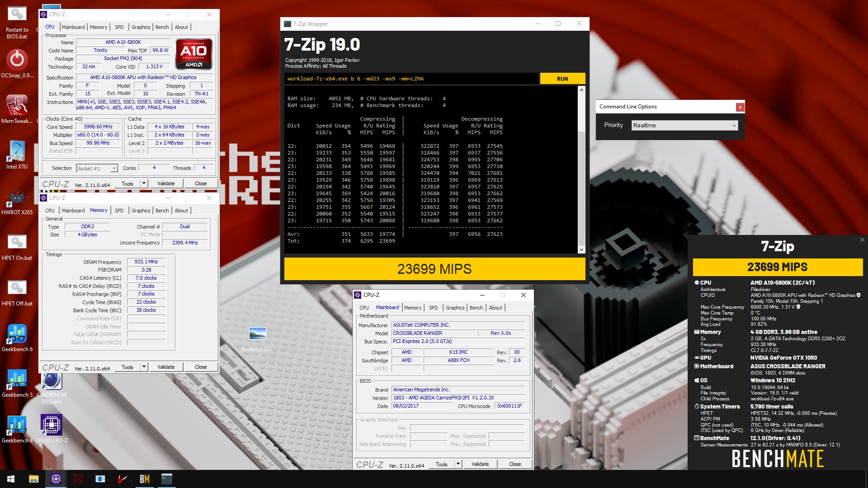The height and width of the screenshot is (488, 868).
Task: Click the CPU-Z taskbar icon
Action: coord(56,479)
